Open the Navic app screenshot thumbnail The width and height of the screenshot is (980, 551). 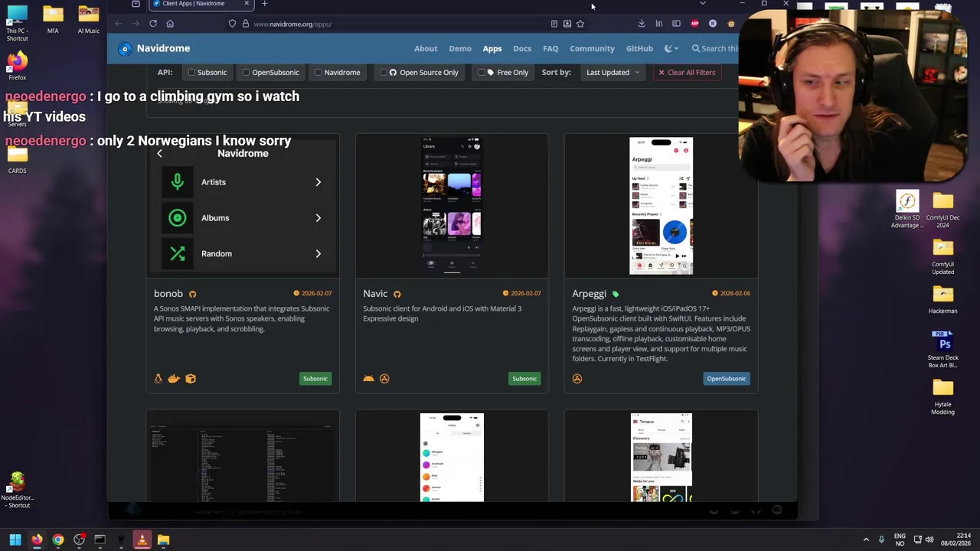(452, 206)
